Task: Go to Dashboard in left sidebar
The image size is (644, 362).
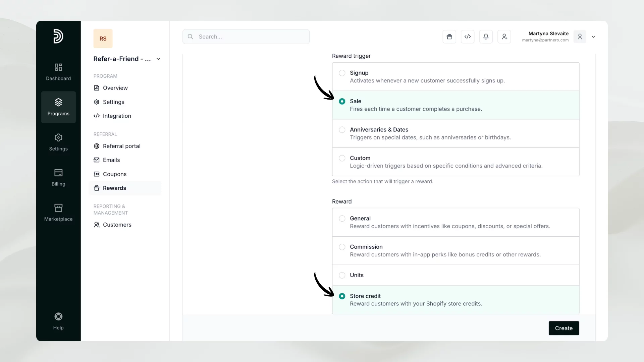Action: 58,72
